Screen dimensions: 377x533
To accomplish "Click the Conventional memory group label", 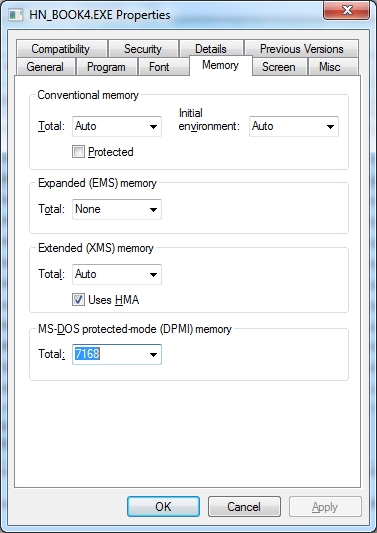I will 88,95.
